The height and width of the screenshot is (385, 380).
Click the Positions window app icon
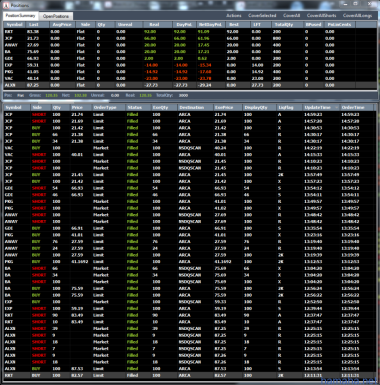(x=6, y=5)
